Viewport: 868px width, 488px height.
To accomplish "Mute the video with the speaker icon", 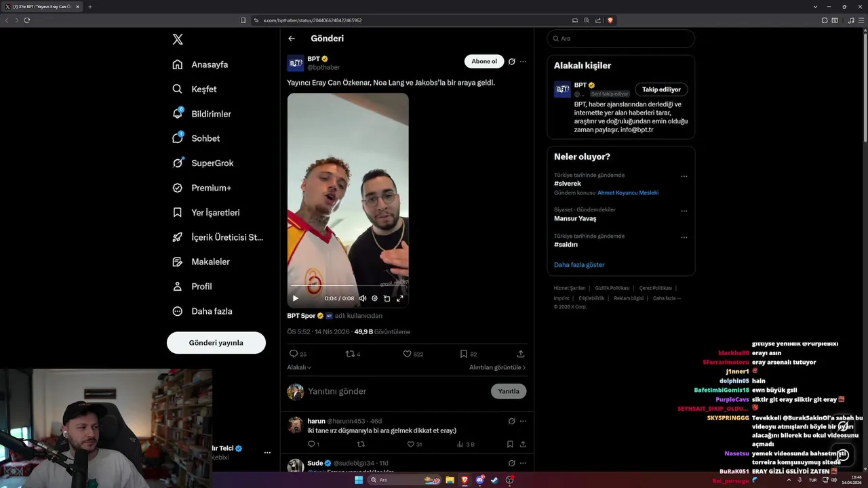I will tap(363, 298).
